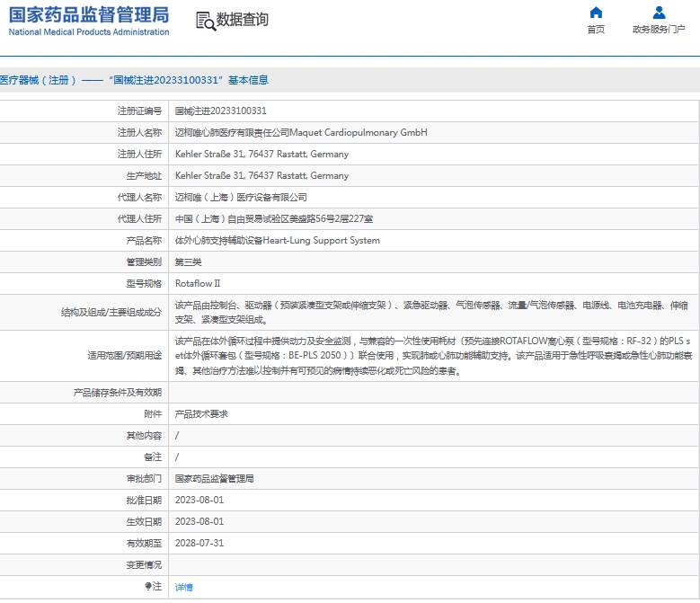Click the 数据查询 heading text
Viewport: 700px width, 603px height.
[x=242, y=20]
